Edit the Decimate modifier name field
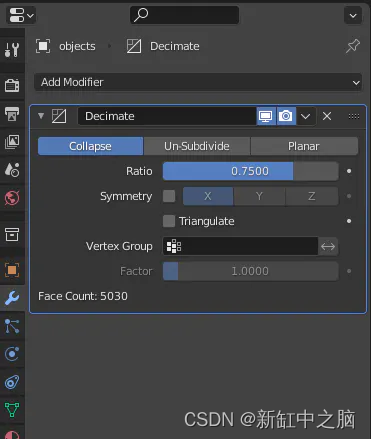The width and height of the screenshot is (371, 439). point(167,116)
